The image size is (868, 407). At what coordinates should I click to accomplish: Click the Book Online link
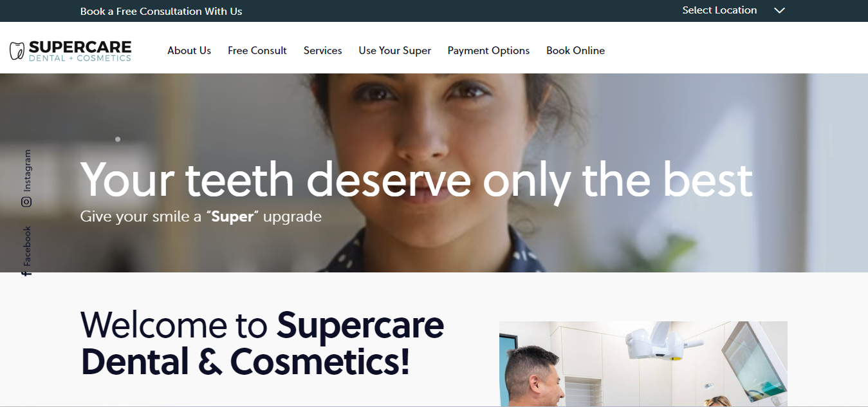pos(575,50)
